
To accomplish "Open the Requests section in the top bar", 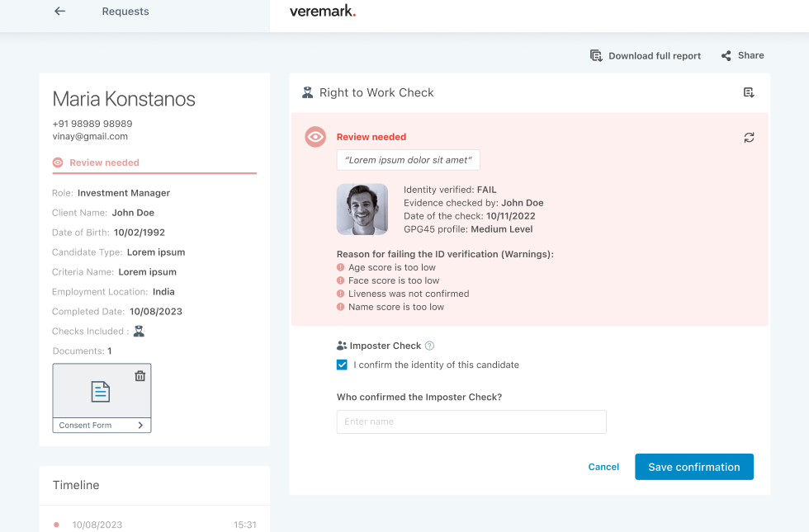I will pyautogui.click(x=125, y=11).
